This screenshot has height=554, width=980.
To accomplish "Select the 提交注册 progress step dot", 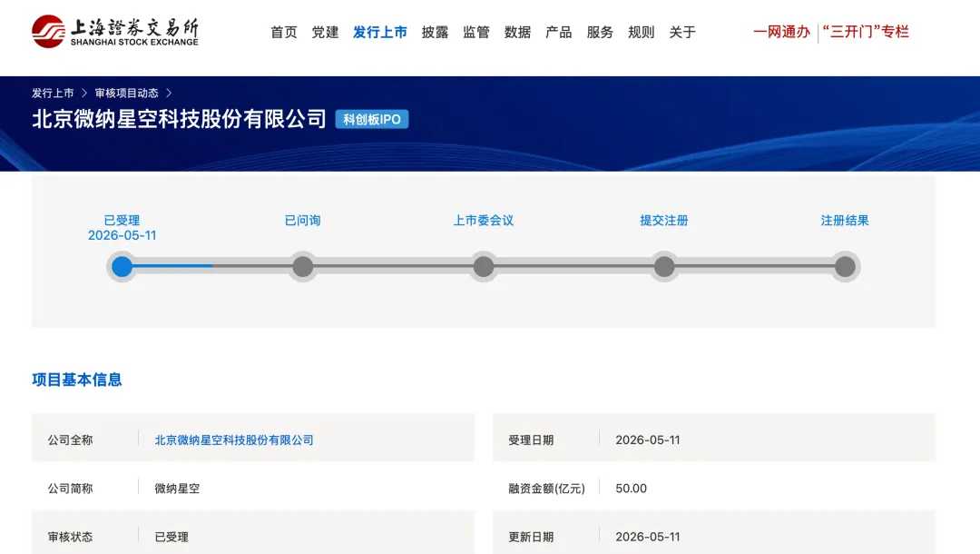I will 663,267.
